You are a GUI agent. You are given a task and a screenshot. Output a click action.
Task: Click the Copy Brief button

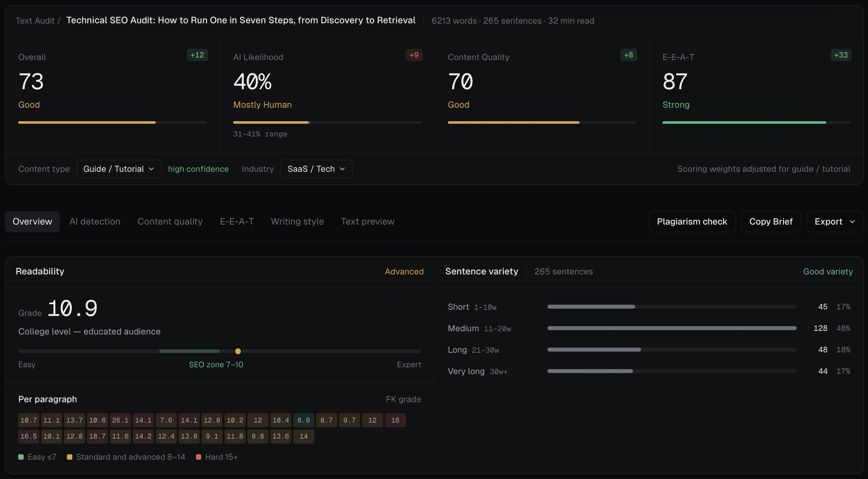[771, 222]
